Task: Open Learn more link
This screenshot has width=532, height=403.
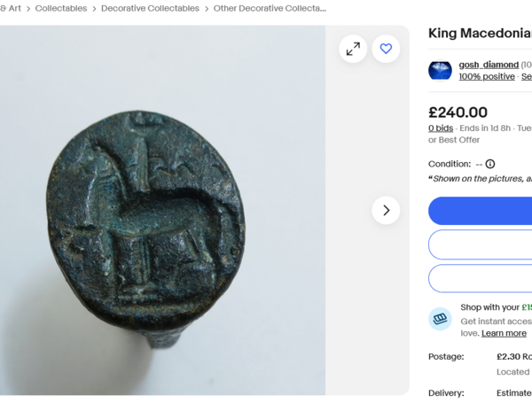Action: coord(504,333)
